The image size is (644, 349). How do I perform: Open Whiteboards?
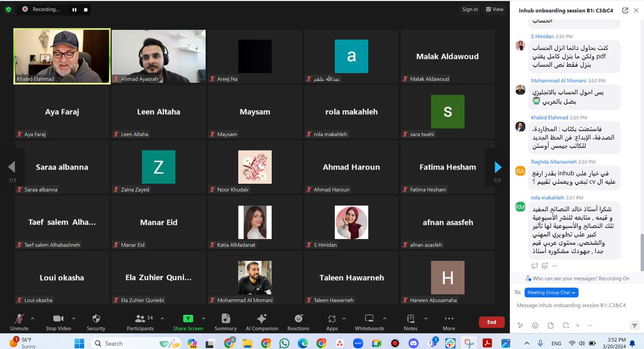tap(369, 322)
